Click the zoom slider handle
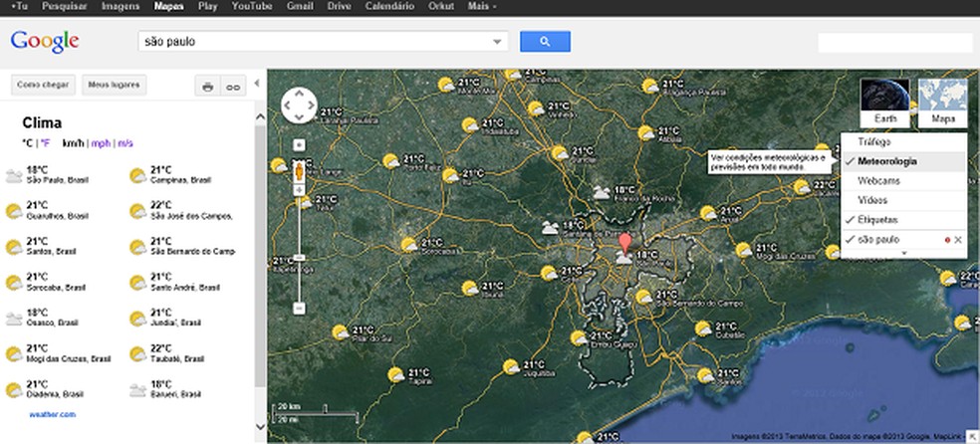980x444 pixels. click(x=300, y=257)
